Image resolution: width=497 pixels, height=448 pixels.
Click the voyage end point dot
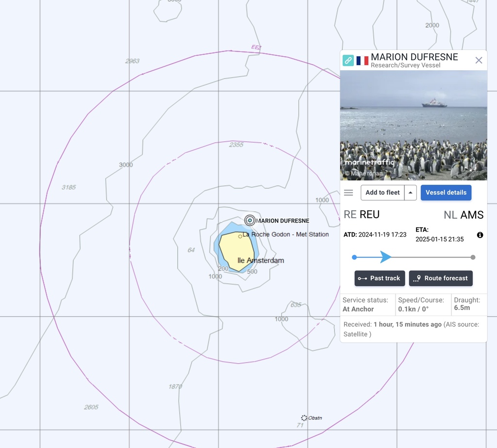[473, 257]
